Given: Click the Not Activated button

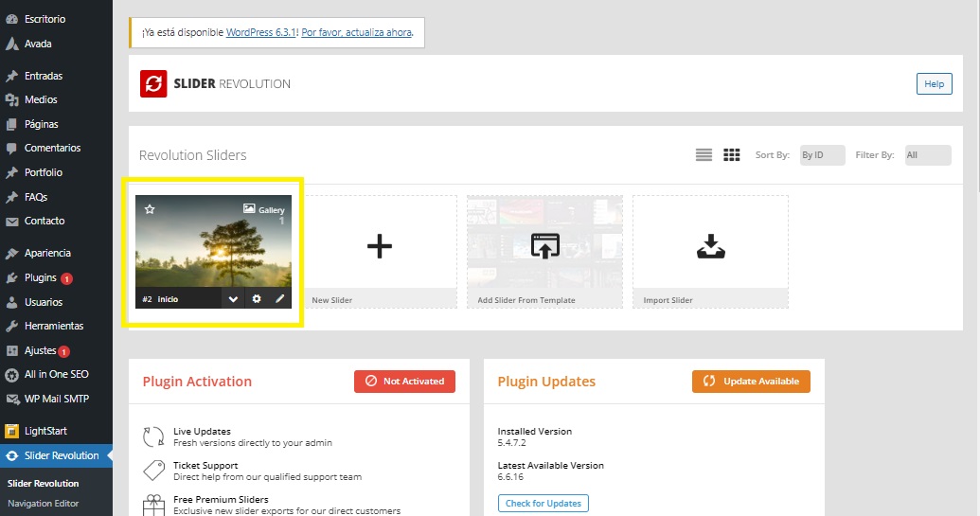Looking at the screenshot, I should [x=404, y=382].
